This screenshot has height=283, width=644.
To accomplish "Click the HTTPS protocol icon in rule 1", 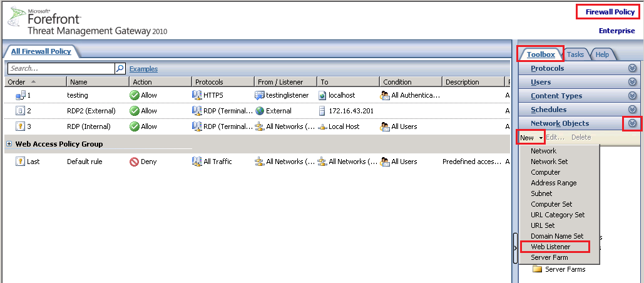I will click(197, 95).
